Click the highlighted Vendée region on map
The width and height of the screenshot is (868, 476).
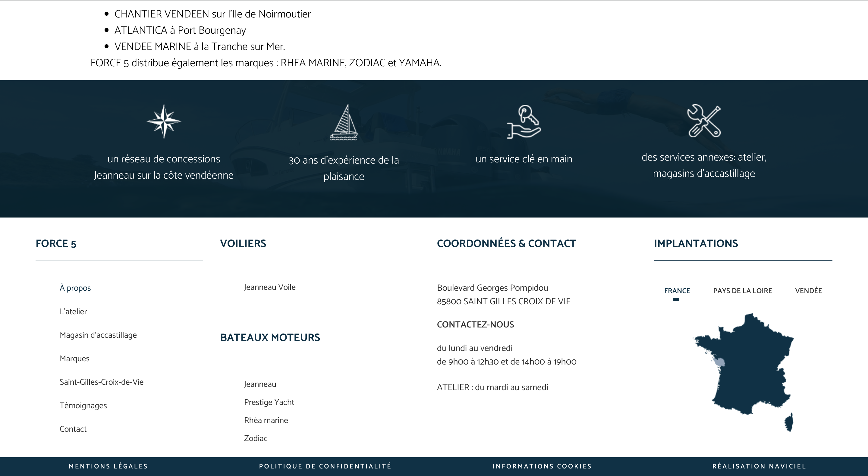[720, 363]
